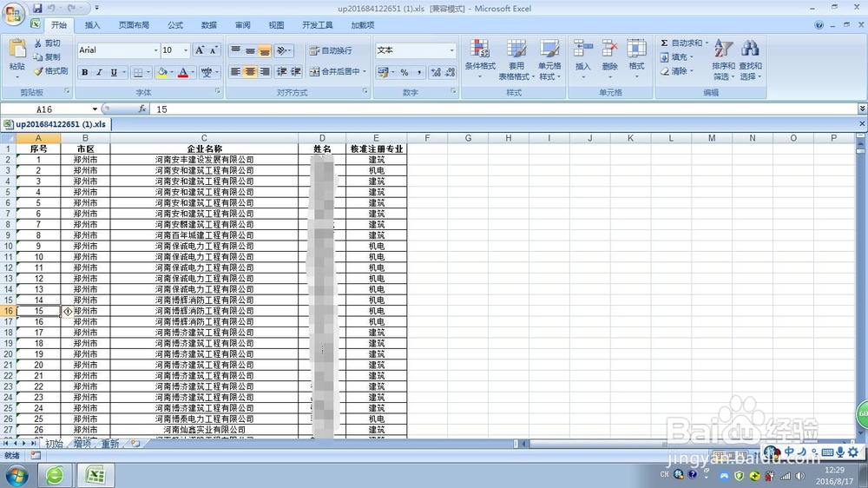Apply the red font color A
Viewport: 868px width, 488px height.
[x=182, y=72]
